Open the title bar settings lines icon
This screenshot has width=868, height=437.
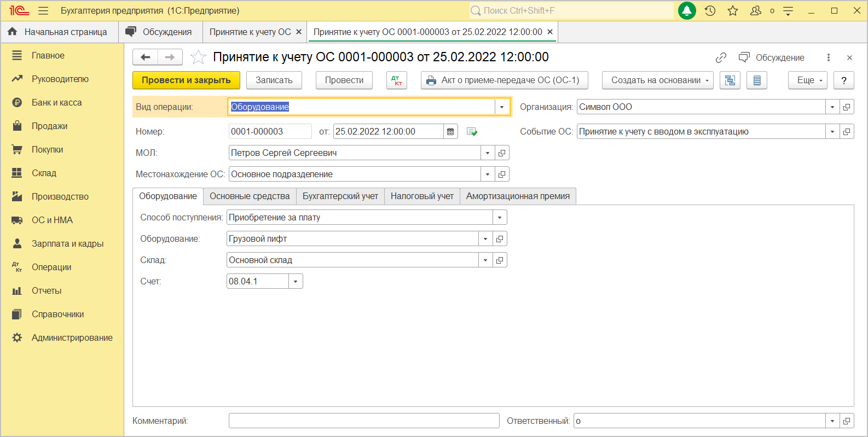click(x=788, y=10)
